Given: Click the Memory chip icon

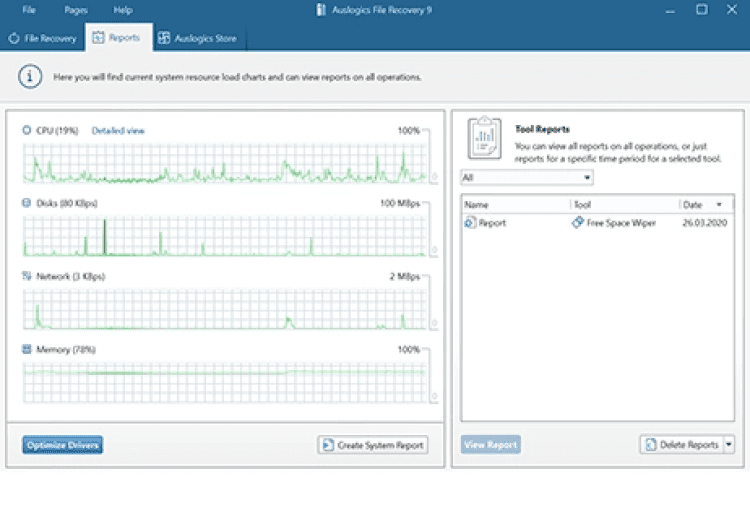Looking at the screenshot, I should pyautogui.click(x=26, y=349).
